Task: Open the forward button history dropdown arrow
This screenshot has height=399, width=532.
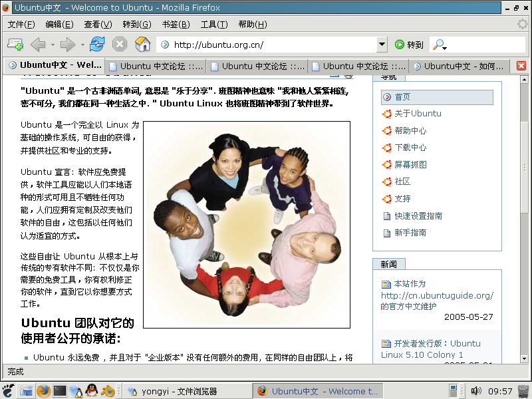Action: click(82, 45)
